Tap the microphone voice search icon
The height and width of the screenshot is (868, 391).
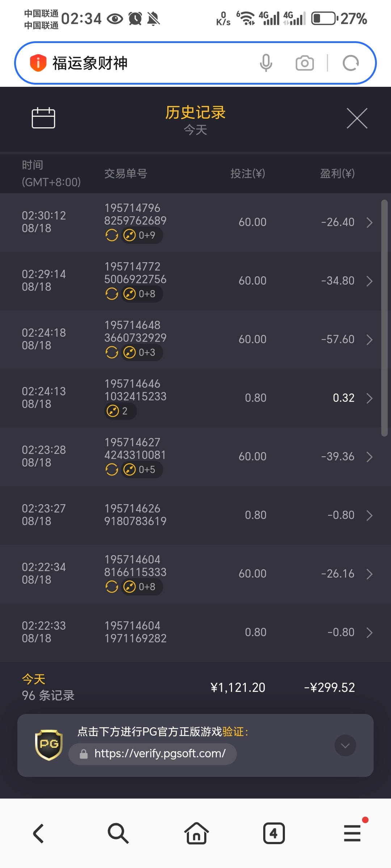(266, 63)
